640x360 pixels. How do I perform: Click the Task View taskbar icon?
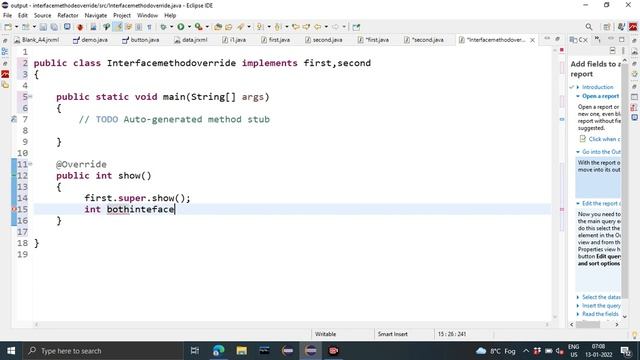point(195,351)
